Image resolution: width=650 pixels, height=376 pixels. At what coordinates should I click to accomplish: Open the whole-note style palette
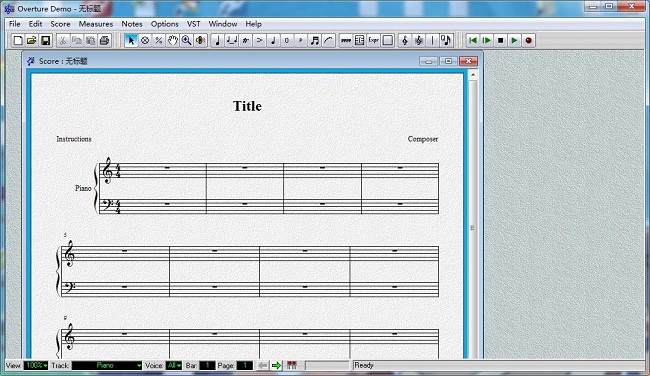[x=287, y=41]
